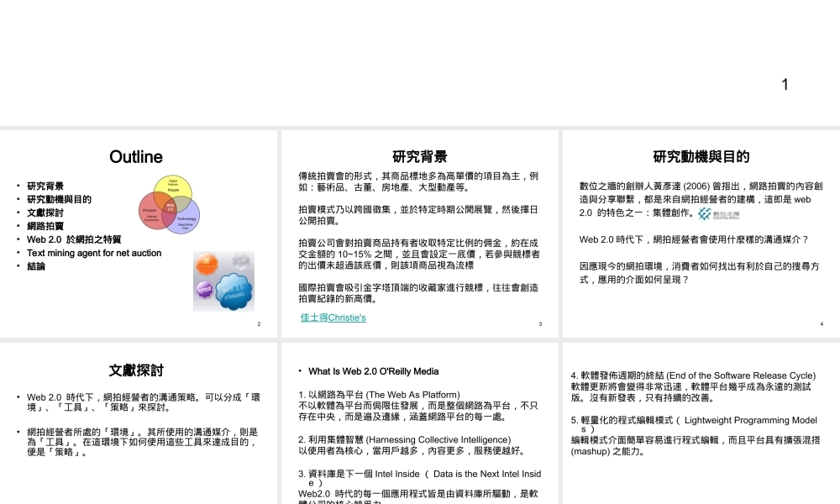This screenshot has width=840, height=504.
Task: Click page number 3 on 研究背景 slide
Action: (x=540, y=323)
